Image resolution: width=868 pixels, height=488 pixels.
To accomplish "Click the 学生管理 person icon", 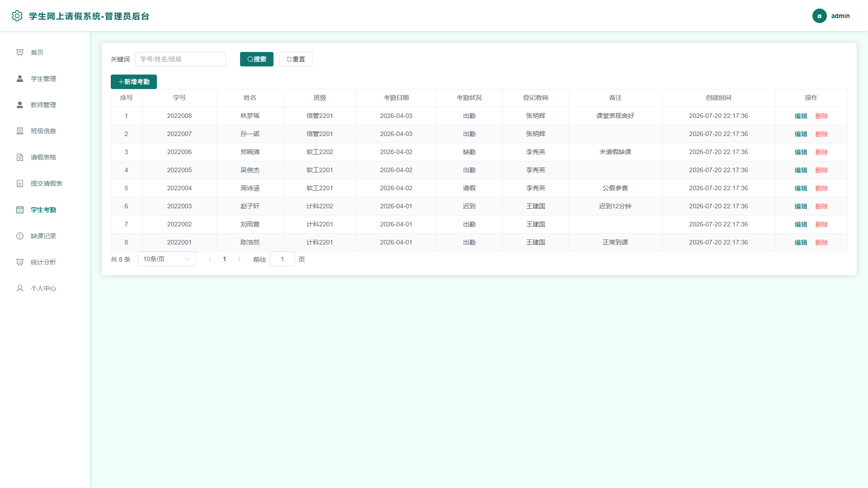I will tap(20, 79).
